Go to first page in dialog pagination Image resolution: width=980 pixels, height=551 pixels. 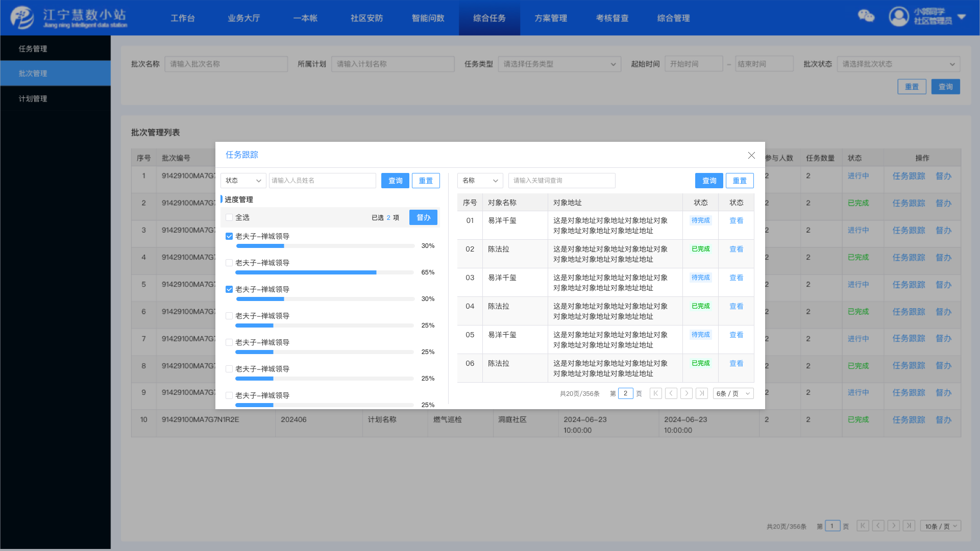pyautogui.click(x=656, y=393)
